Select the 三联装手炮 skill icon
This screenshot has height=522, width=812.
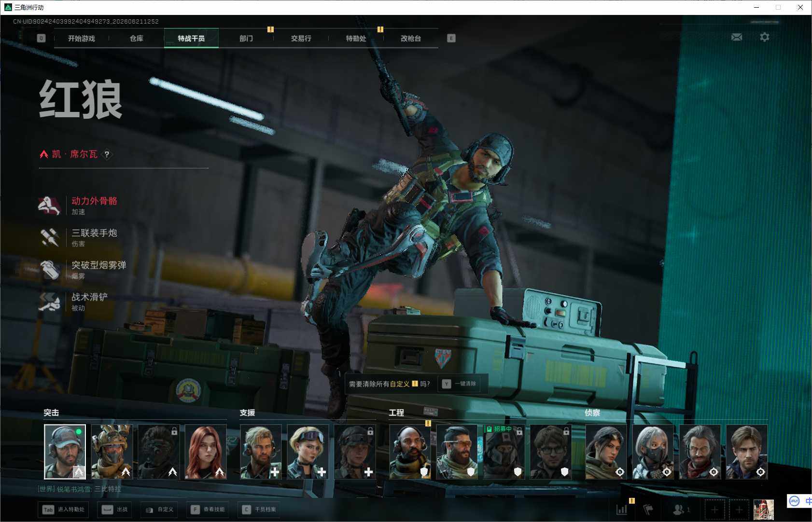click(49, 237)
